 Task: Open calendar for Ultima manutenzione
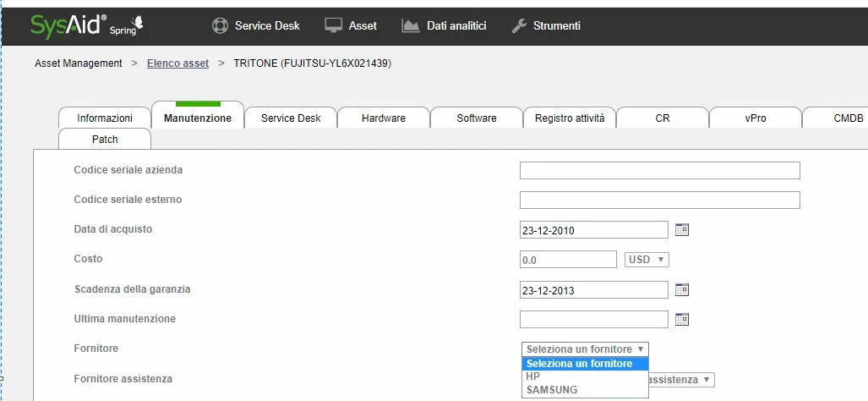(x=682, y=320)
